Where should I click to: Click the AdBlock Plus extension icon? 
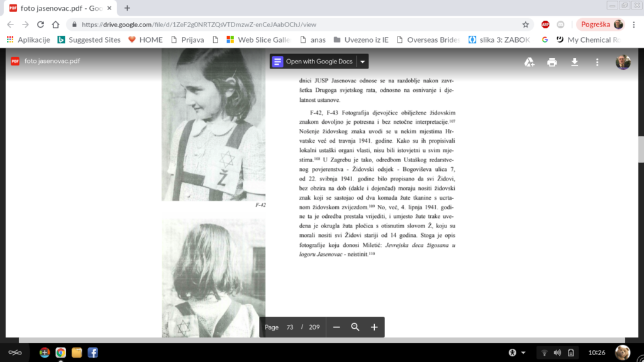pos(545,25)
